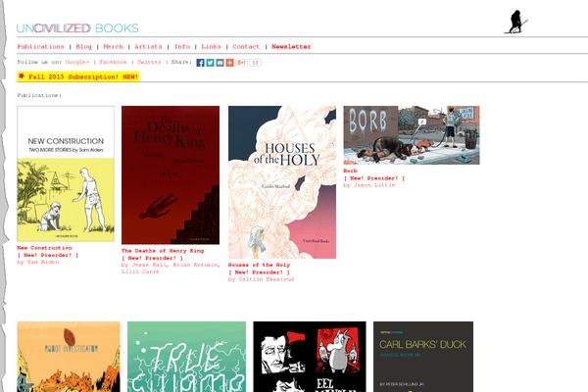588x392 pixels.
Task: Click the Houses of the Holy cover
Action: point(282,182)
